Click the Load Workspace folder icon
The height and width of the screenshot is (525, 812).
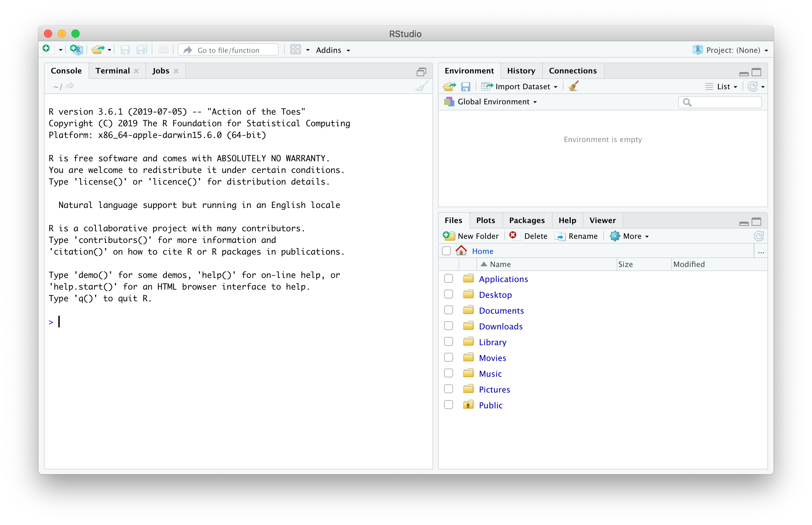(x=449, y=86)
